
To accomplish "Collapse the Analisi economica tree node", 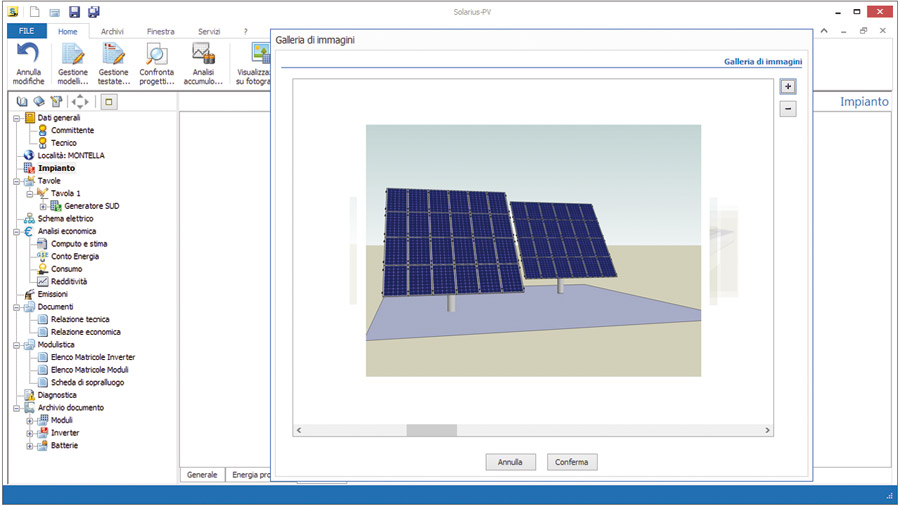I will point(17,231).
